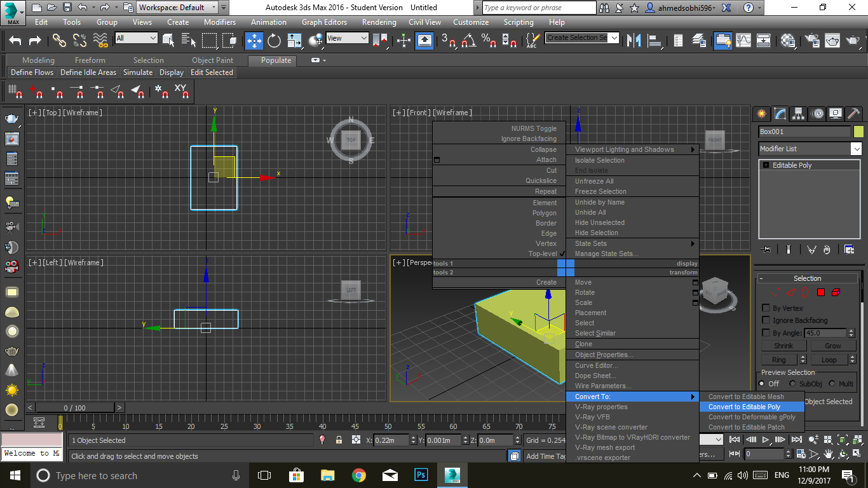Click the Box001 object color swatch
Screen dimensions: 868x488
click(x=858, y=132)
